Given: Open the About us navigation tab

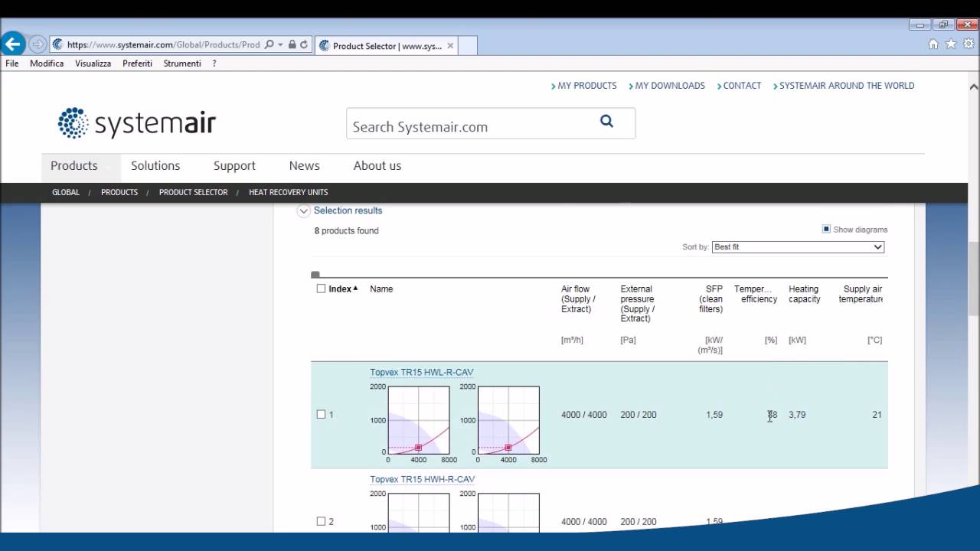Looking at the screenshot, I should [377, 166].
